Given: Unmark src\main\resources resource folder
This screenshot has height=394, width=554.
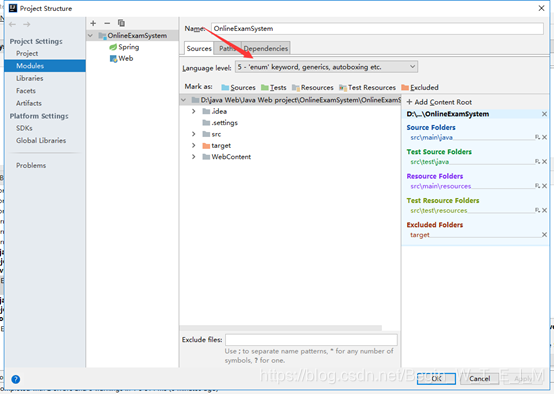Looking at the screenshot, I should click(544, 186).
